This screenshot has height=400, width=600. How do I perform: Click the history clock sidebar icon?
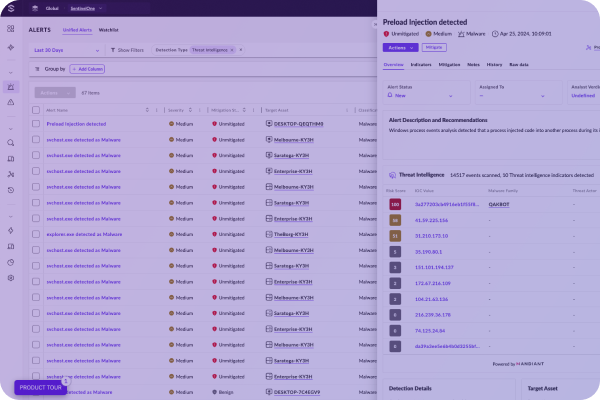11,189
